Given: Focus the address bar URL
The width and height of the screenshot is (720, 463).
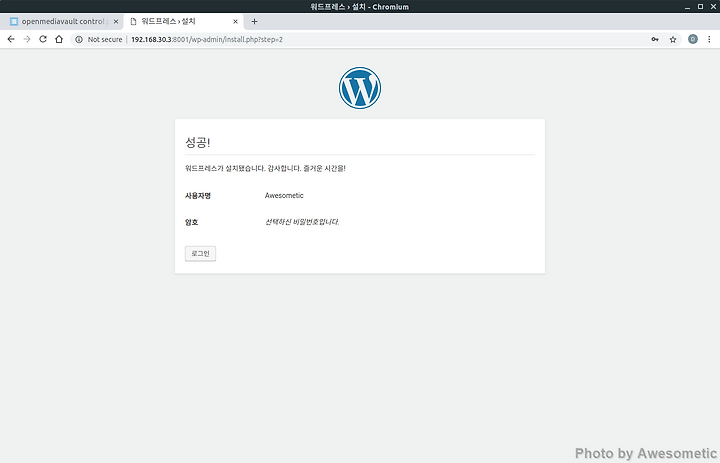Looking at the screenshot, I should click(x=207, y=40).
